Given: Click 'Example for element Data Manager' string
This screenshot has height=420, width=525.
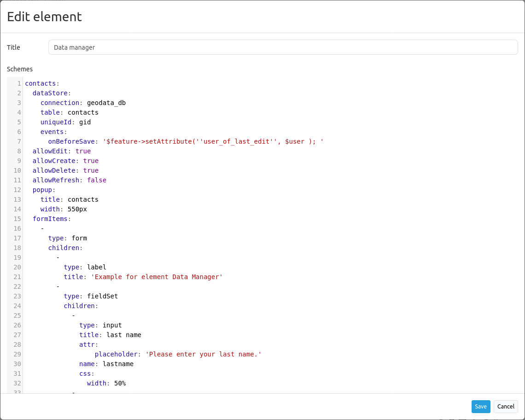Looking at the screenshot, I should [x=157, y=277].
